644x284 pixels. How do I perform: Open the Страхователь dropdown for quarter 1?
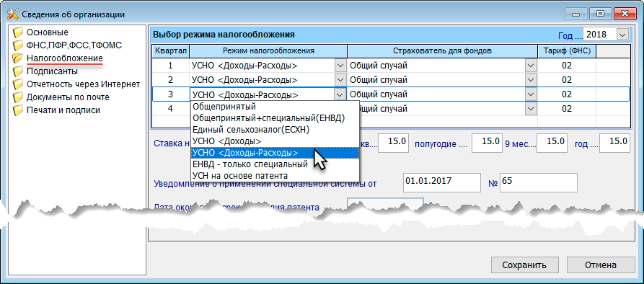click(531, 66)
